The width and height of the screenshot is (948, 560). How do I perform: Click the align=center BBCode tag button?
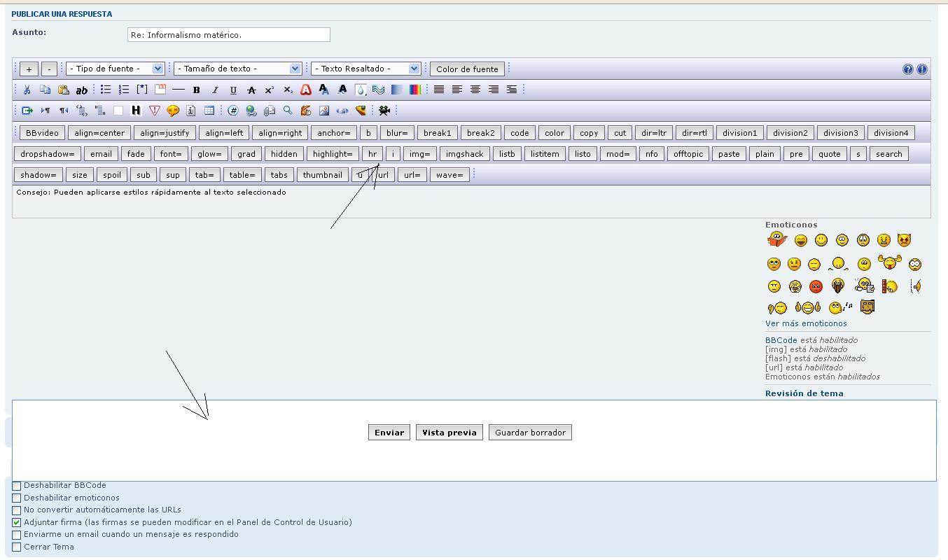coord(99,133)
